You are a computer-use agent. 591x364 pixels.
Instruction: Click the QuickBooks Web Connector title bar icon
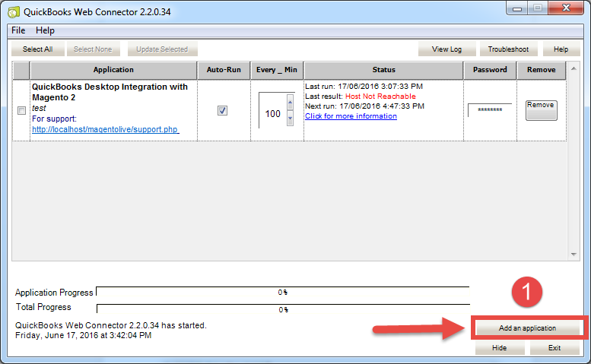[13, 12]
